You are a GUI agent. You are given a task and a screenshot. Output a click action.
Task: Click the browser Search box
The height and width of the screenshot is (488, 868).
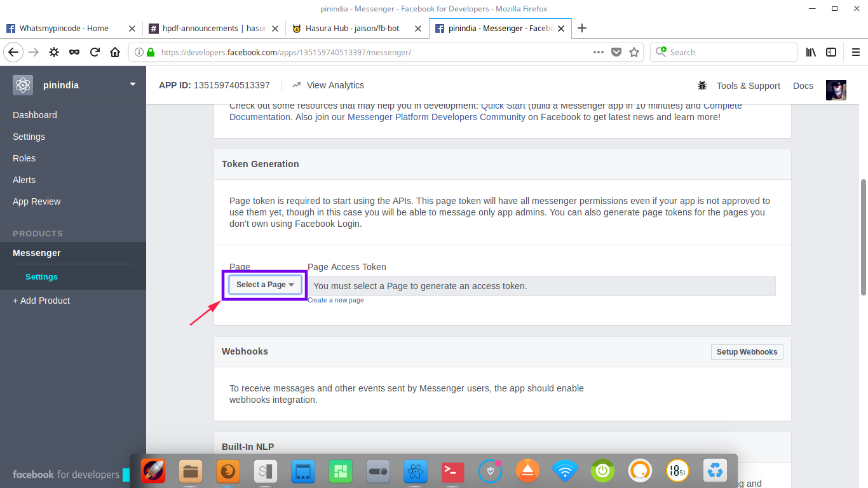coord(723,52)
